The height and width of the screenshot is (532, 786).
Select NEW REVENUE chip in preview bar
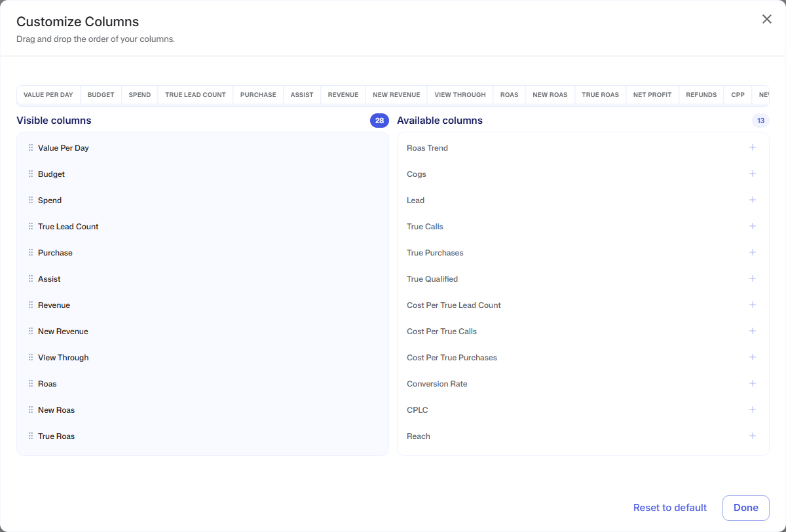396,95
